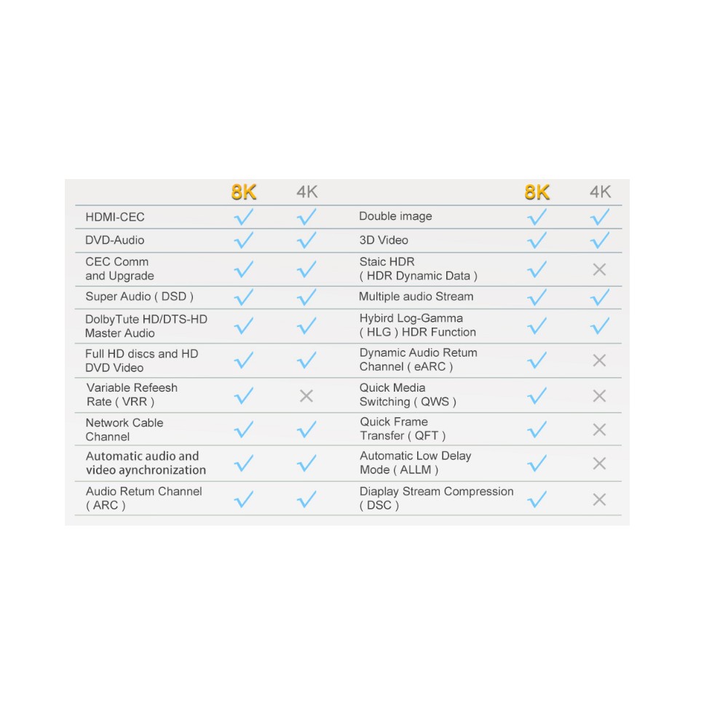This screenshot has height=728, width=728.
Task: Click the 8K checkmark for Audio Return Channel (ARC)
Action: [x=244, y=499]
